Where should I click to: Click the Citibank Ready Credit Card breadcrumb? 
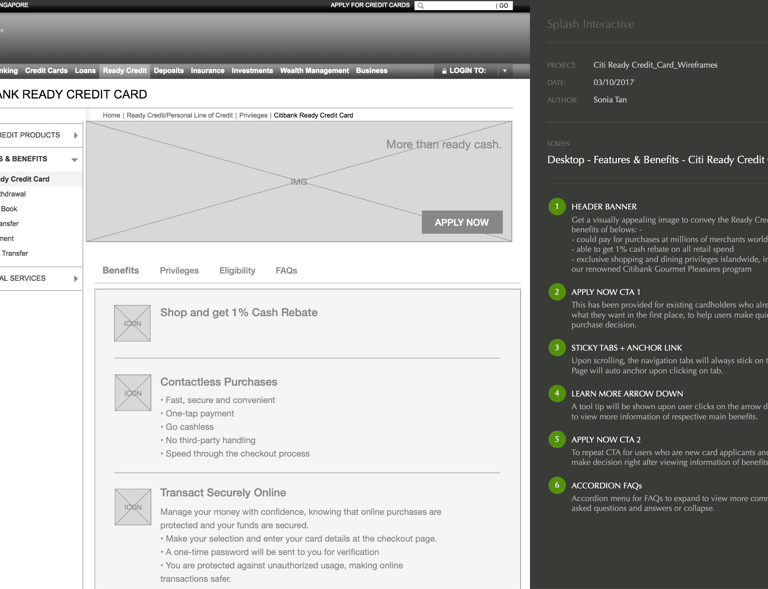313,115
